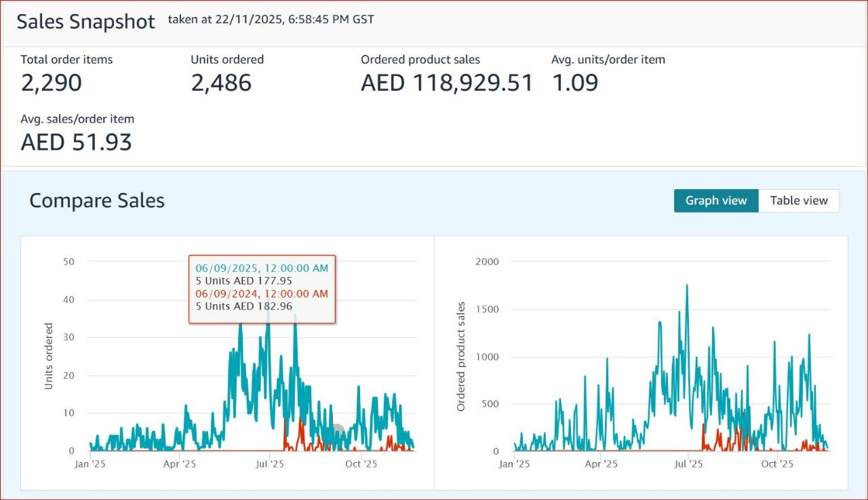
Task: Click the Ordered product sales AED 118,929.51 figure
Action: point(447,83)
